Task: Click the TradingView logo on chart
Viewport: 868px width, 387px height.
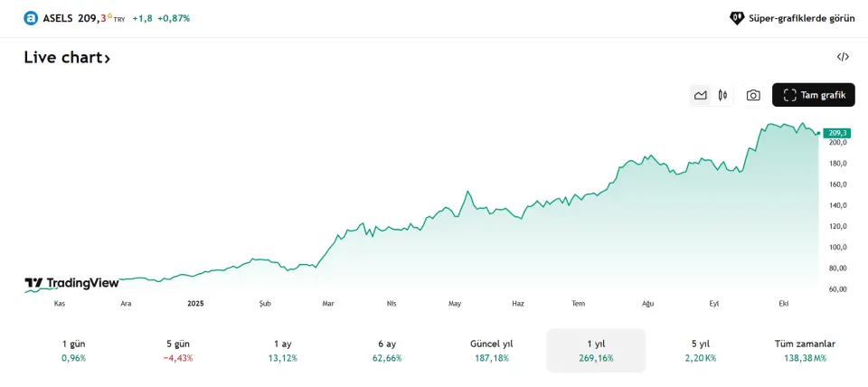Action: point(71,283)
